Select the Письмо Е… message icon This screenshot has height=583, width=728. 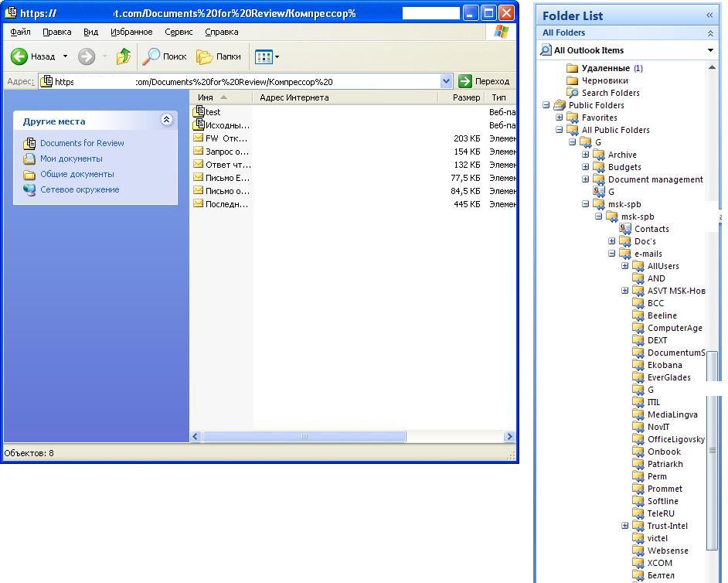pyautogui.click(x=199, y=177)
